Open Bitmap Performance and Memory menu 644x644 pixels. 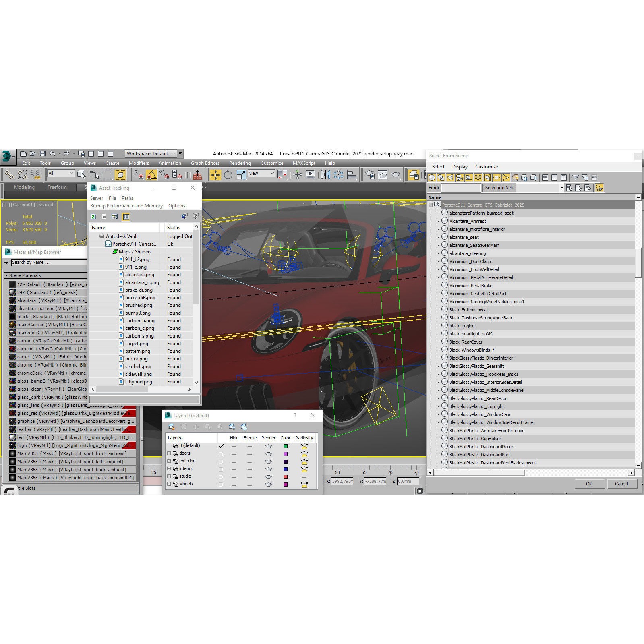click(x=126, y=206)
